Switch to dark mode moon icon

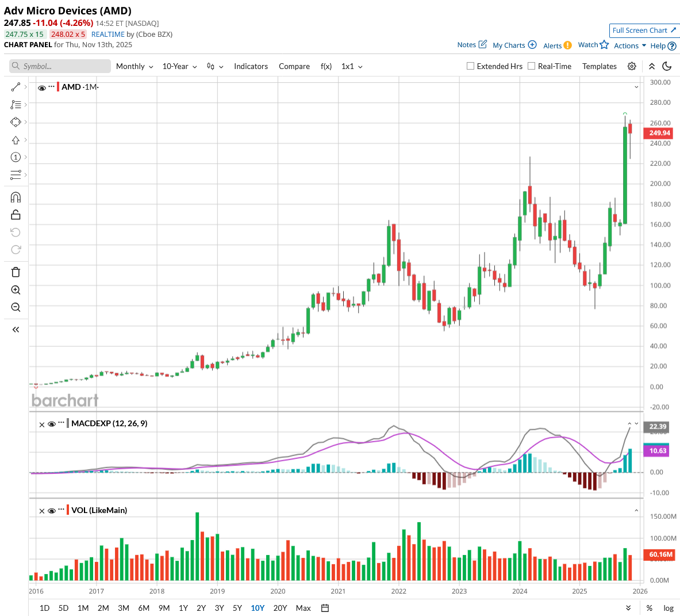667,66
